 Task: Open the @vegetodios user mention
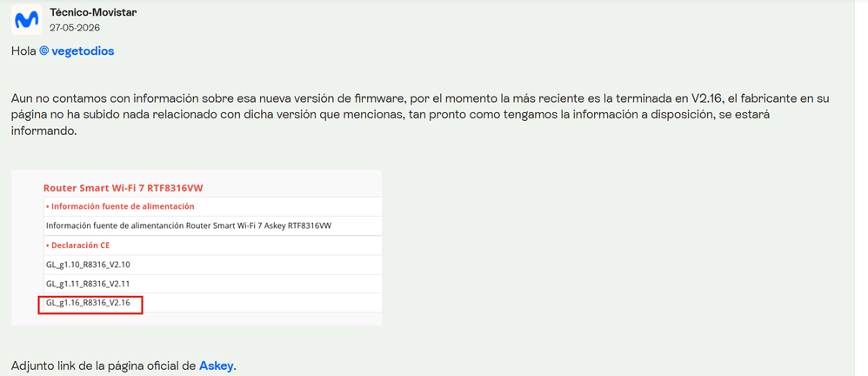click(77, 51)
